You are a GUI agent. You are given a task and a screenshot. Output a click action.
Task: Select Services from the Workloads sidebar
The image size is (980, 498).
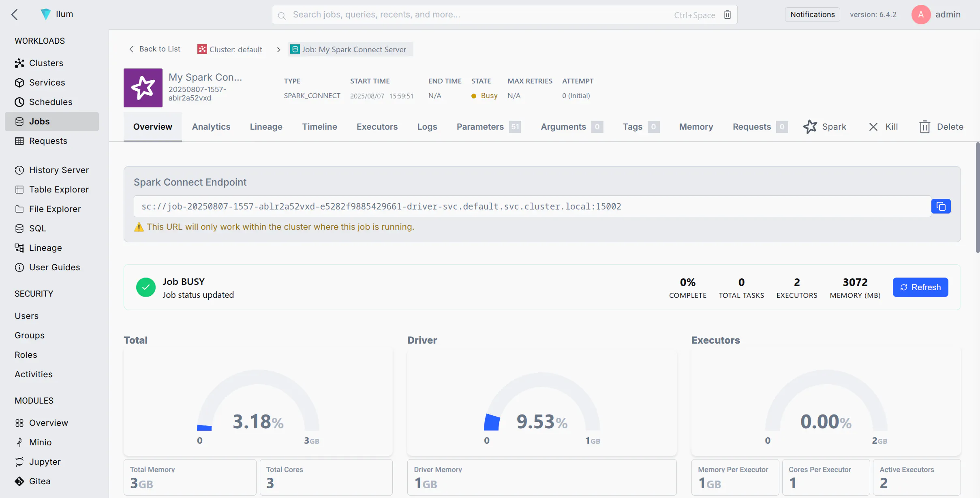pos(47,82)
